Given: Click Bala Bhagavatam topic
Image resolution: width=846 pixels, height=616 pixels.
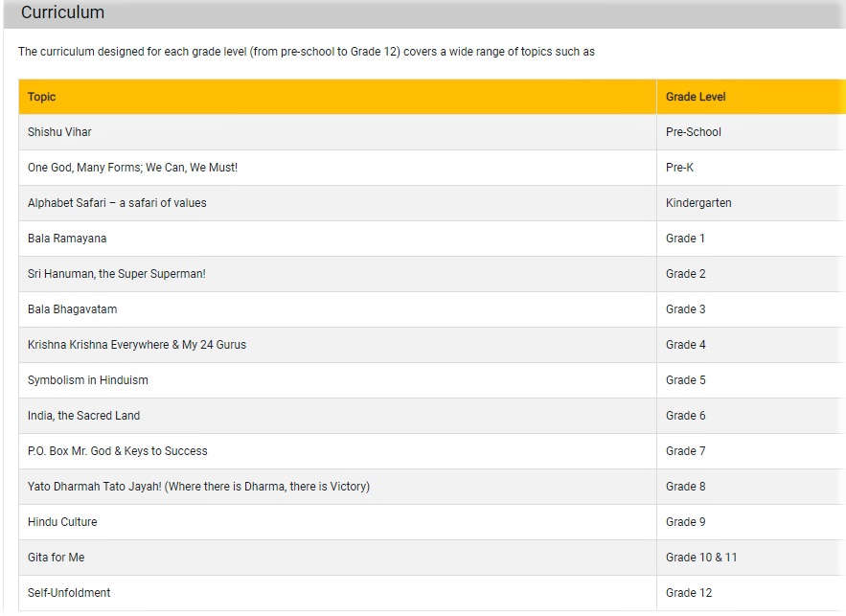Looking at the screenshot, I should 72,309.
